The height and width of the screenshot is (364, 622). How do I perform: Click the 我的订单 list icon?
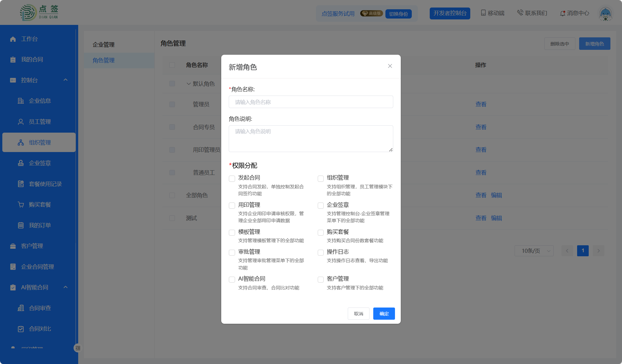pos(21,225)
